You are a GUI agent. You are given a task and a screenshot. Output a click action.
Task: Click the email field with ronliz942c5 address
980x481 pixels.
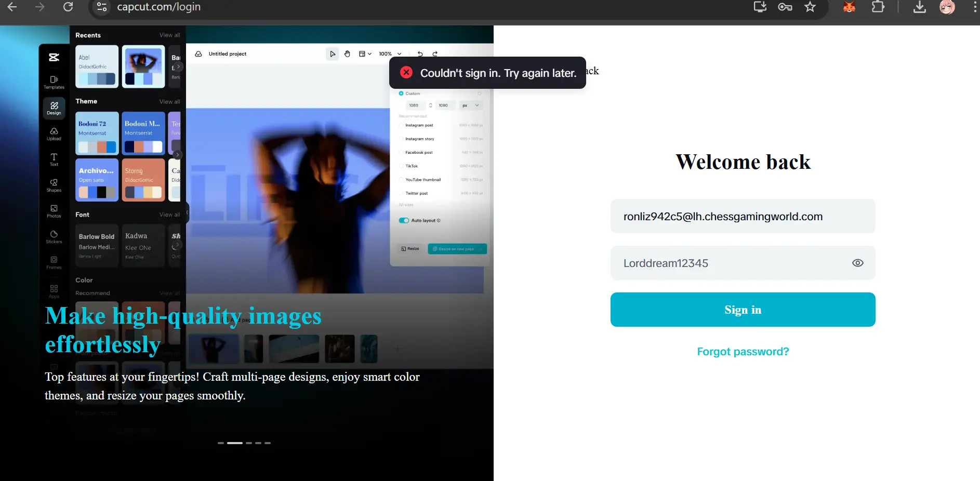tap(743, 216)
